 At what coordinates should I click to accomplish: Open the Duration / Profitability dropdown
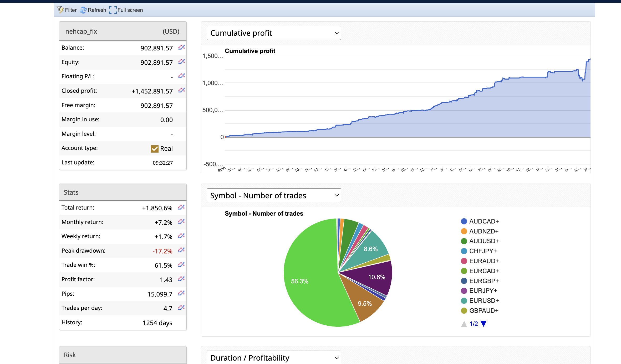(x=274, y=358)
